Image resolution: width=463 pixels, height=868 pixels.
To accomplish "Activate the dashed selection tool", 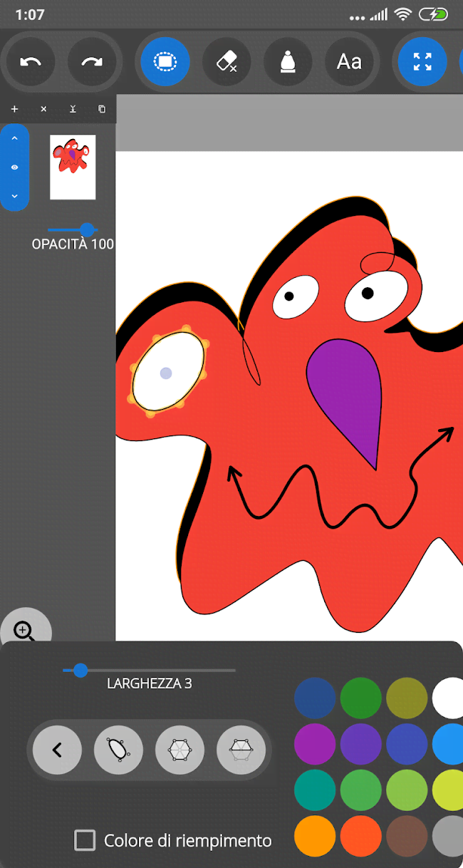I will 165,62.
